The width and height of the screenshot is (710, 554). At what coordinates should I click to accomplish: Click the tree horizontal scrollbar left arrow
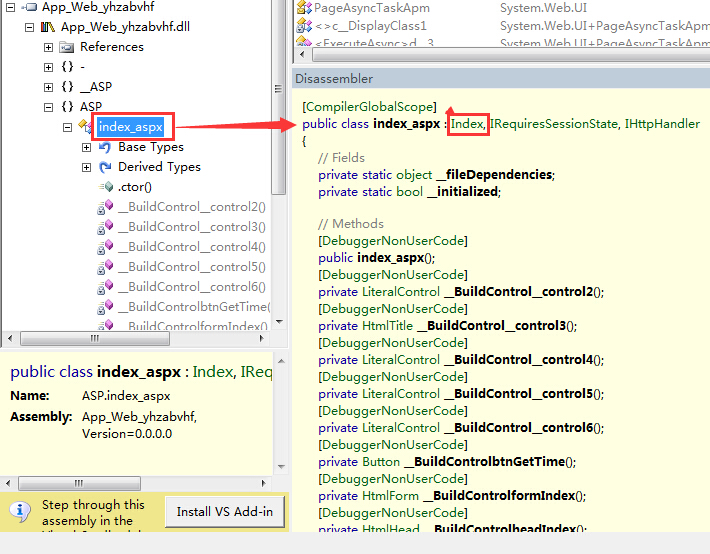coord(10,338)
